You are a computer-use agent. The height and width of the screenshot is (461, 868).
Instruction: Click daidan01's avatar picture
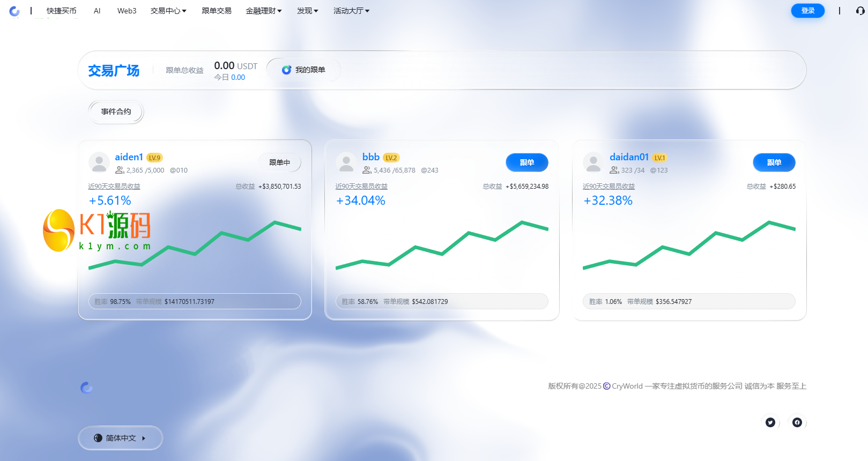[x=593, y=162]
